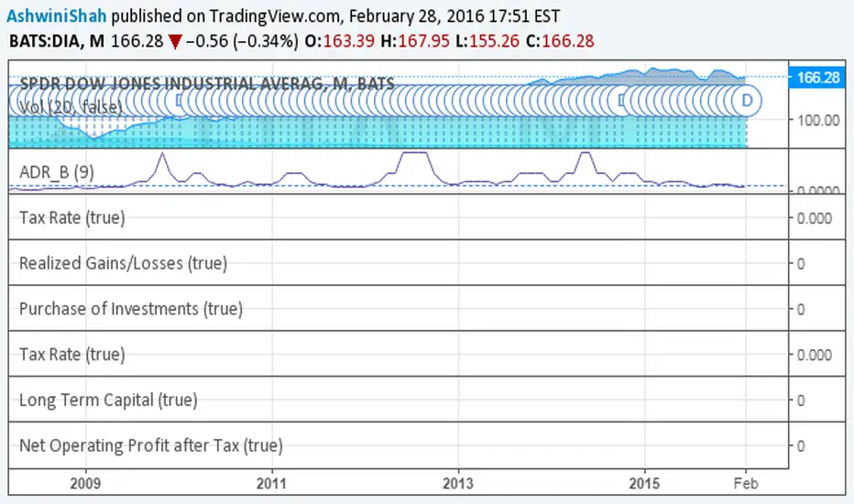Click the 166.28 current price label
This screenshot has width=854, height=504.
click(817, 77)
